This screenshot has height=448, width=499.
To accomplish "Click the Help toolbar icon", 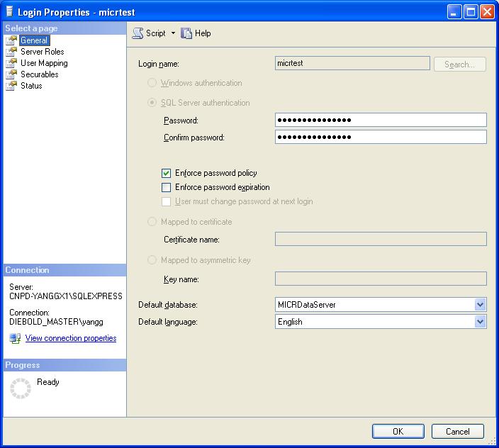I will pos(187,33).
